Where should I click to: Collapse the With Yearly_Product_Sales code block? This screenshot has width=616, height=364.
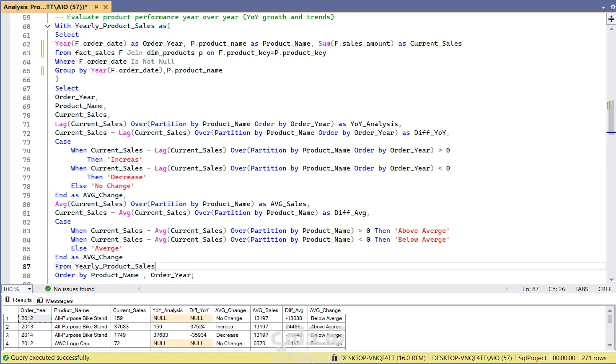pyautogui.click(x=47, y=26)
